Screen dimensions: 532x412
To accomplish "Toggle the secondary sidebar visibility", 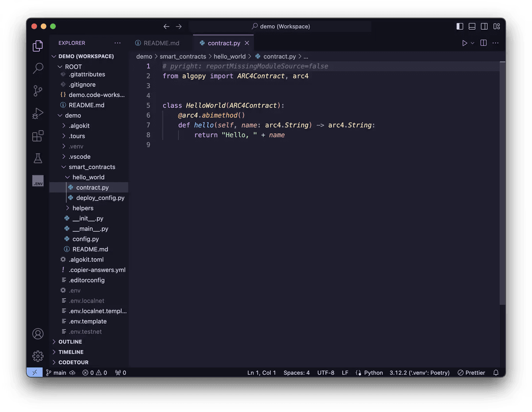I will 484,26.
